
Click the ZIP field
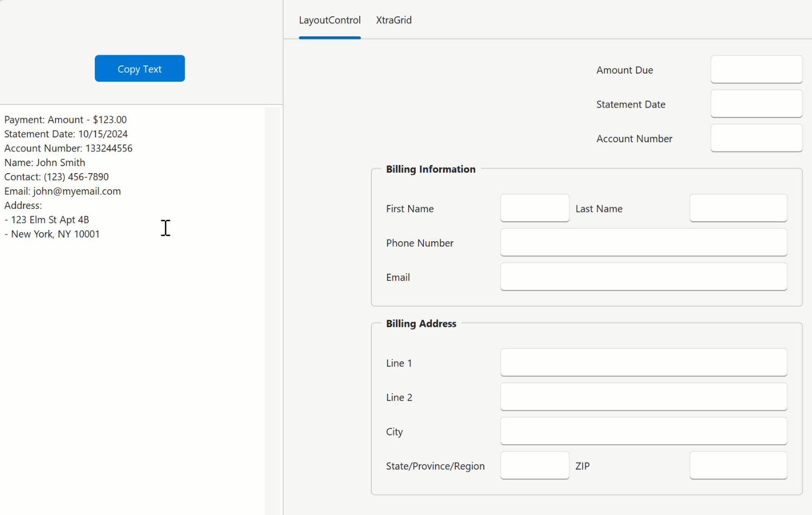click(x=738, y=465)
